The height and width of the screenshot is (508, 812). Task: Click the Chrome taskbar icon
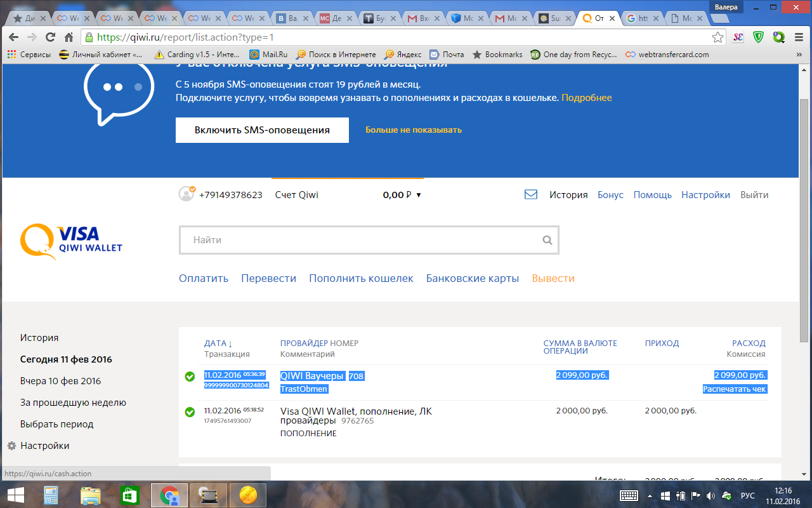(169, 495)
